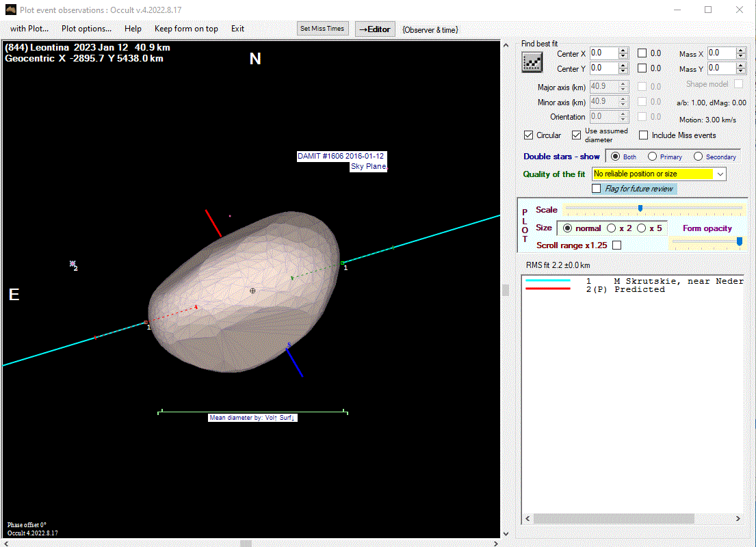Click Keep form on top menu item
Image resolution: width=756 pixels, height=547 pixels.
[x=186, y=29]
